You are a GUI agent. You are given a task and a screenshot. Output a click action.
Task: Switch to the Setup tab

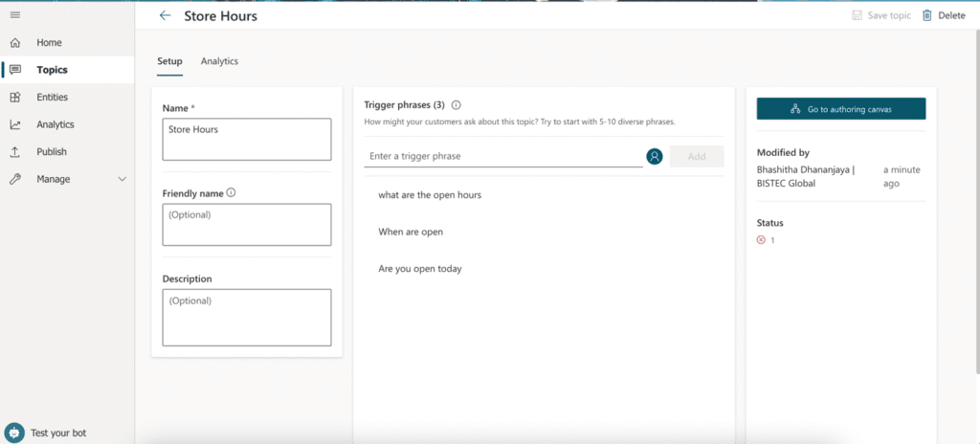click(169, 61)
